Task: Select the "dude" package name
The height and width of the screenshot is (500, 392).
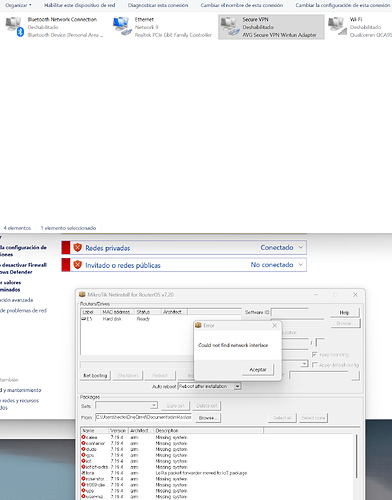Action: tap(91, 449)
